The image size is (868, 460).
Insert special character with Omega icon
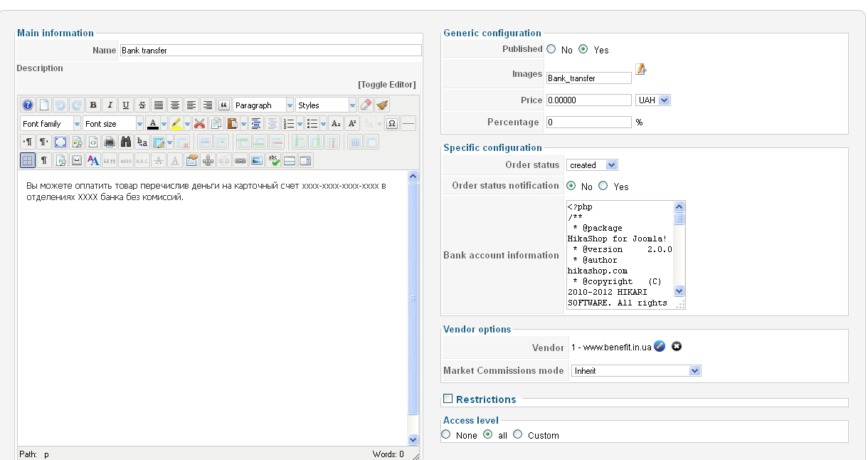[x=392, y=124]
